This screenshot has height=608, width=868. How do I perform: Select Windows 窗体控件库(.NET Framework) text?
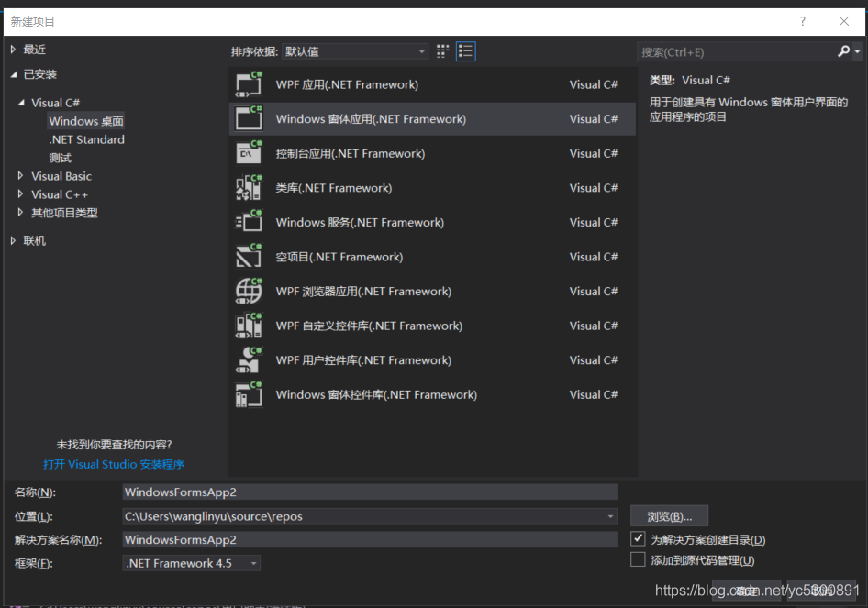click(x=376, y=394)
